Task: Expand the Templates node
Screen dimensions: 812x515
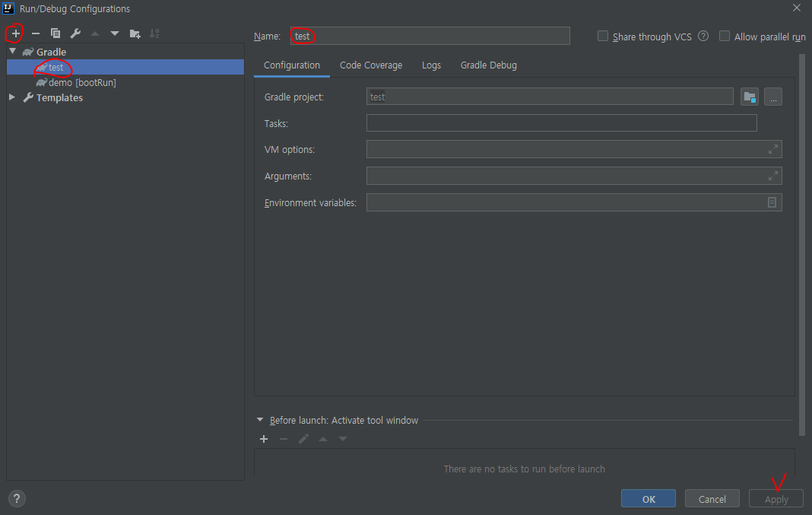Action: (x=11, y=97)
